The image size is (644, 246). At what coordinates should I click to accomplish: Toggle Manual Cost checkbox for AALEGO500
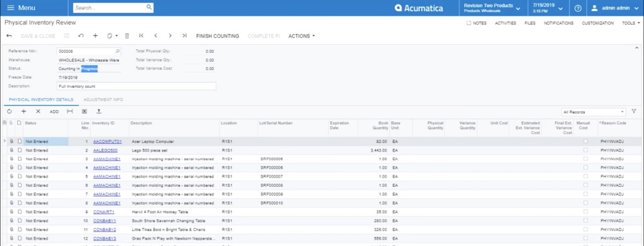coord(586,150)
